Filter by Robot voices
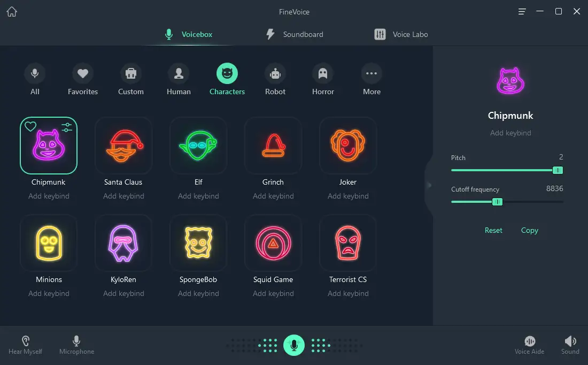The image size is (588, 365). (x=275, y=80)
